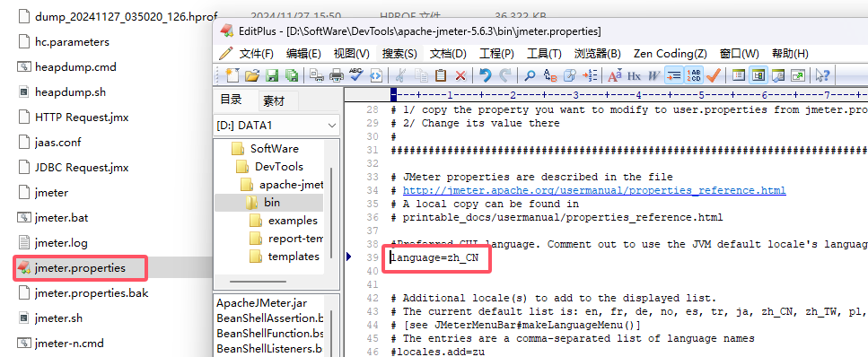The image size is (868, 357).
Task: Click the red X Delete icon
Action: [x=460, y=75]
